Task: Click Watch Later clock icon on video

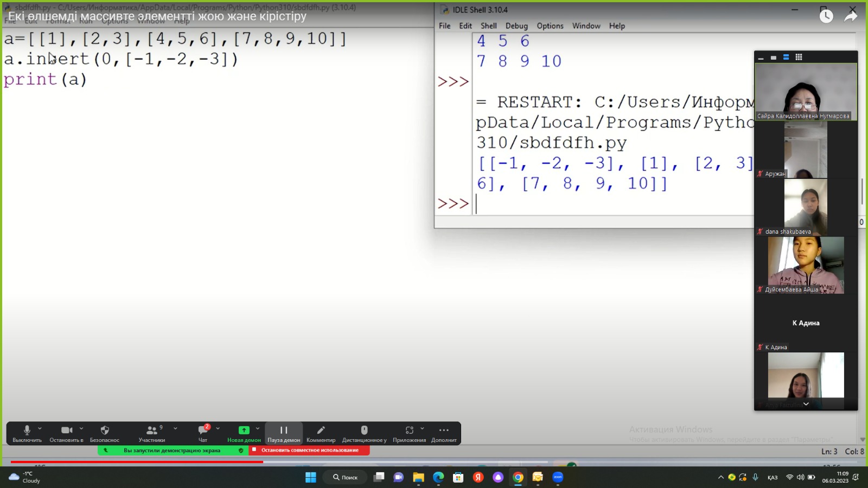Action: (826, 16)
